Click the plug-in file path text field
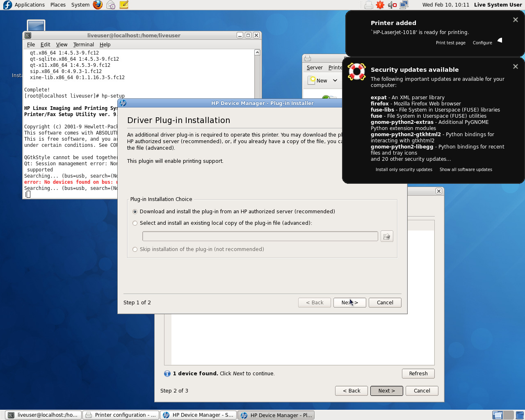Viewport: 525px width, 420px height. 260,236
